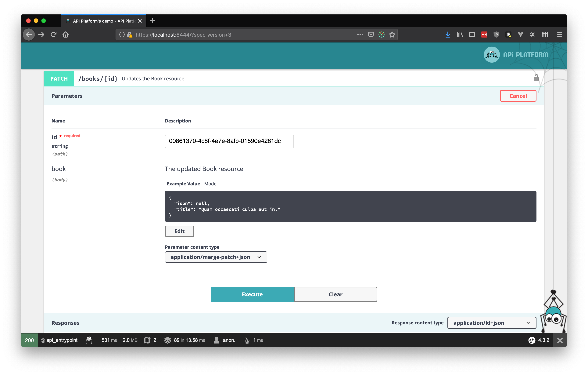Viewport: 588px width, 375px height.
Task: Open the Parameter content type dropdown
Action: [x=216, y=257]
